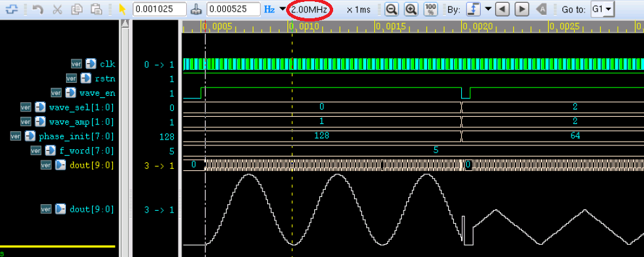Click the marker time field 0.000525
The width and height of the screenshot is (644, 257).
233,9
